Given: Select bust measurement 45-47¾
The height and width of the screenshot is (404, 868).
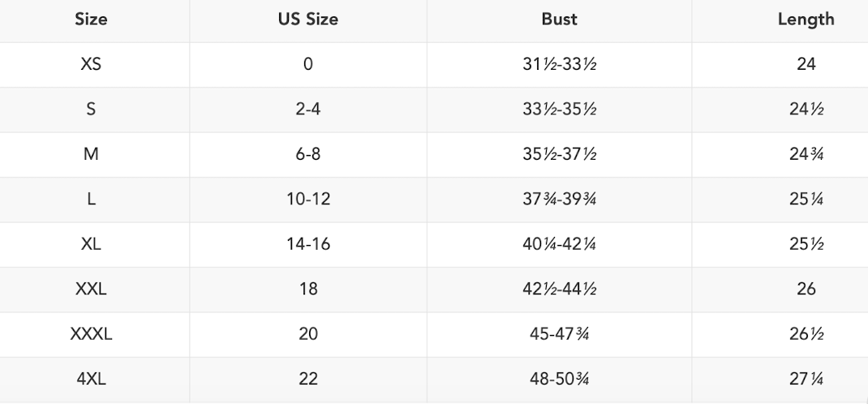Looking at the screenshot, I should pyautogui.click(x=559, y=333).
